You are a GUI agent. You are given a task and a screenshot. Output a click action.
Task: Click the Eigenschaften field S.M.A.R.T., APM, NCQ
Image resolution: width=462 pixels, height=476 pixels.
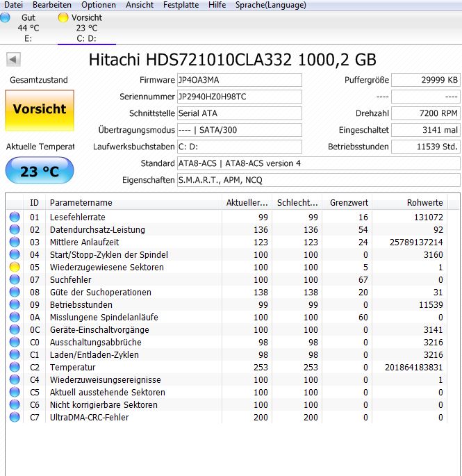pyautogui.click(x=319, y=180)
